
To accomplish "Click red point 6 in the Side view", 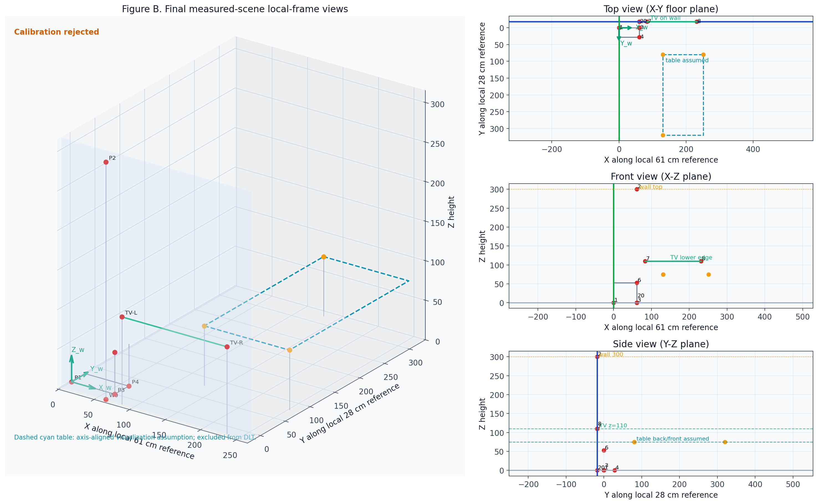I will 604,450.
